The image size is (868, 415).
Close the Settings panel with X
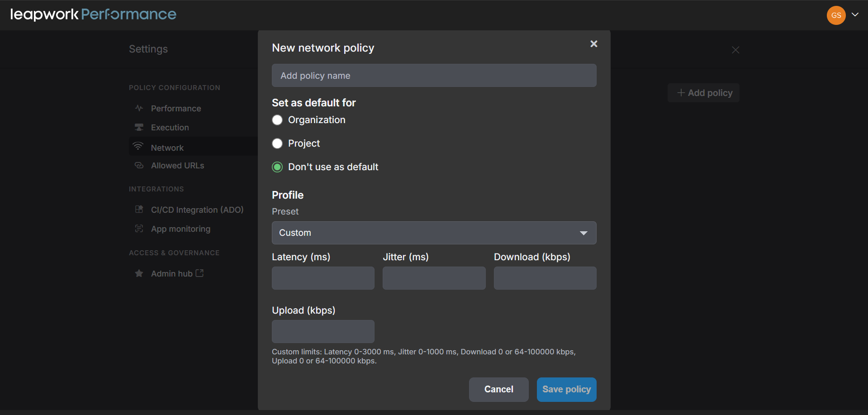point(735,50)
